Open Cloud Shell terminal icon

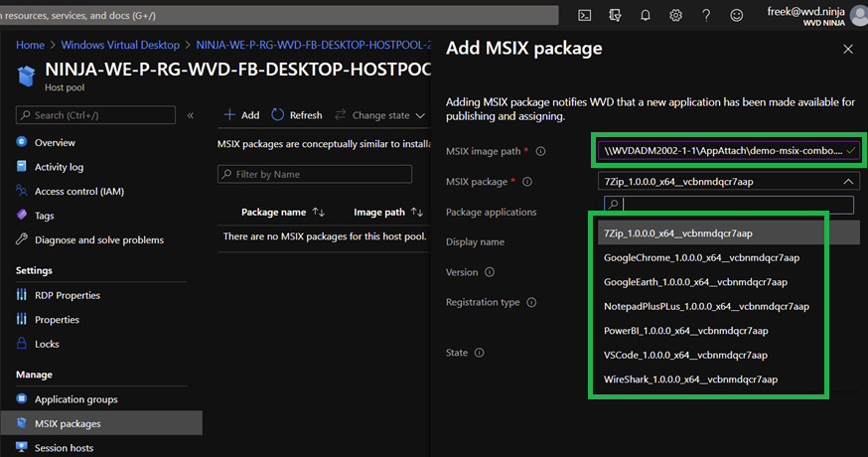point(585,16)
